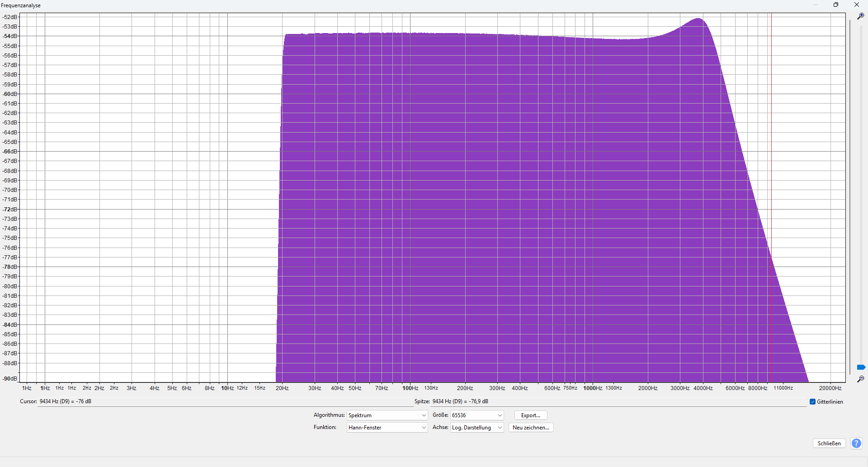
Task: Click the Export... button
Action: coord(531,415)
